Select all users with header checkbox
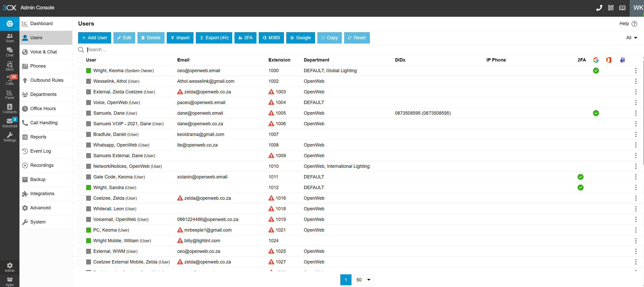The height and width of the screenshot is (287, 644). 80,60
